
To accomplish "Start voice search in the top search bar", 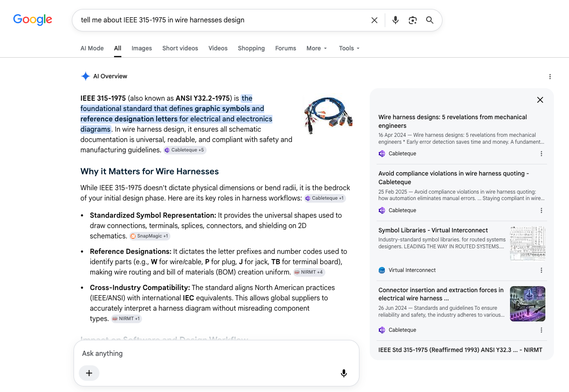I will [x=396, y=20].
